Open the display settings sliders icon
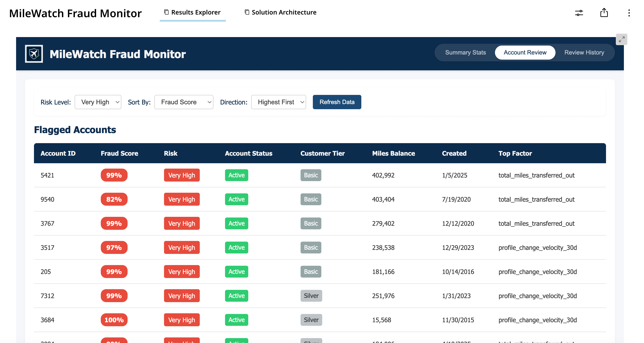The width and height of the screenshot is (644, 343). [x=579, y=13]
